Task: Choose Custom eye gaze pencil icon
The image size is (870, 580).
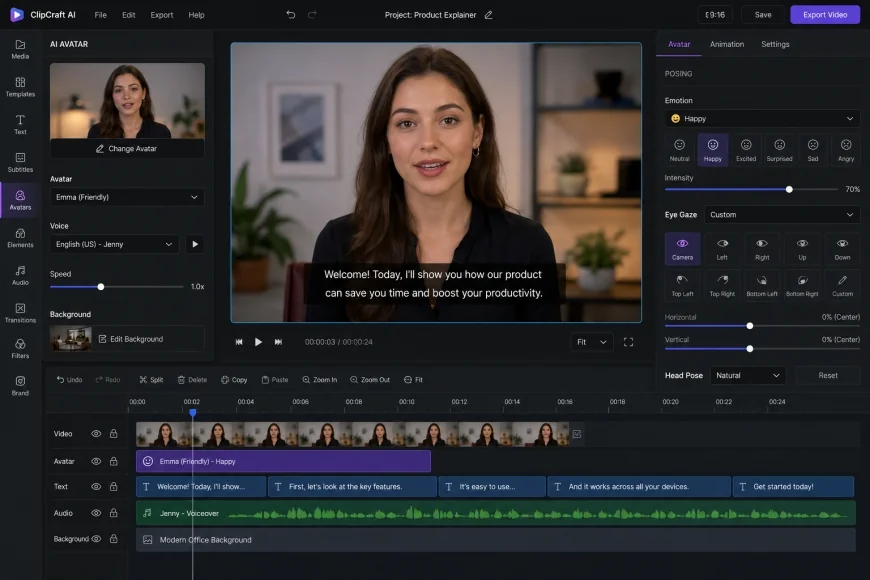Action: click(842, 285)
